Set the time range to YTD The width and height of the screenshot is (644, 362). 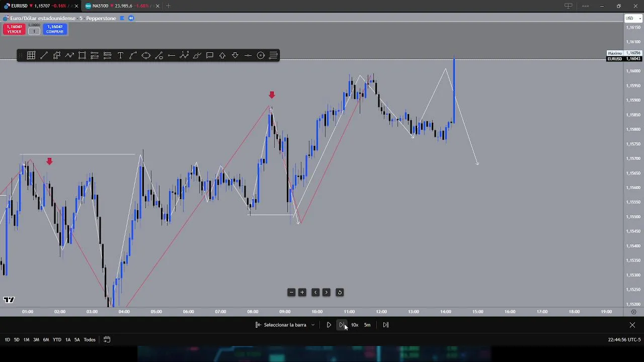(x=57, y=340)
